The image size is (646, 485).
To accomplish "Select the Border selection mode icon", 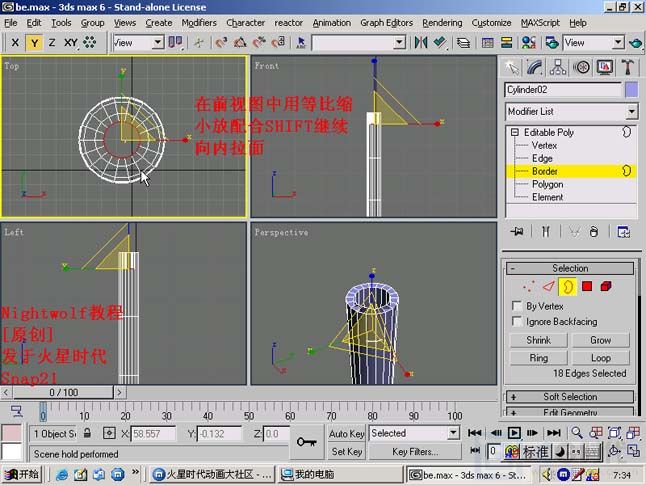I will point(568,286).
